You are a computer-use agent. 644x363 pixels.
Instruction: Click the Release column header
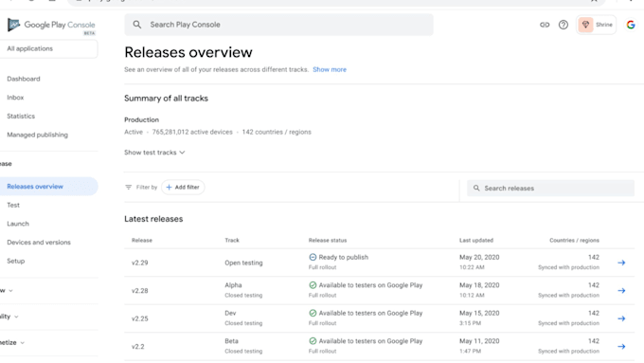[142, 240]
